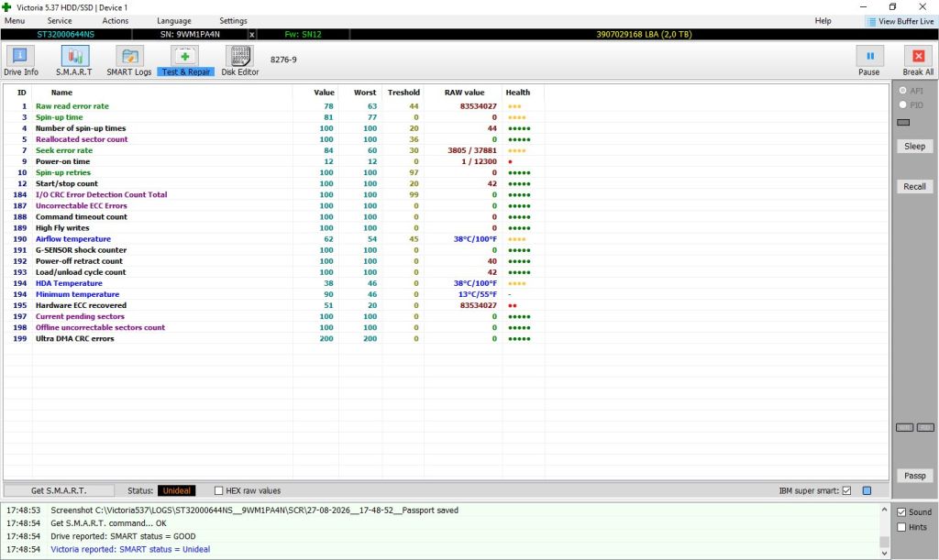
Task: Select the API radio button
Action: coord(903,91)
